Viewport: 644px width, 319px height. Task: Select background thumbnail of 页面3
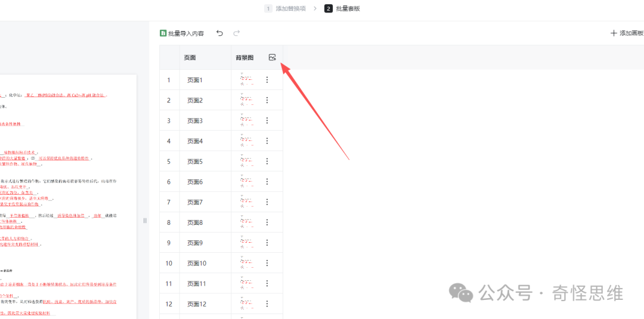point(247,120)
